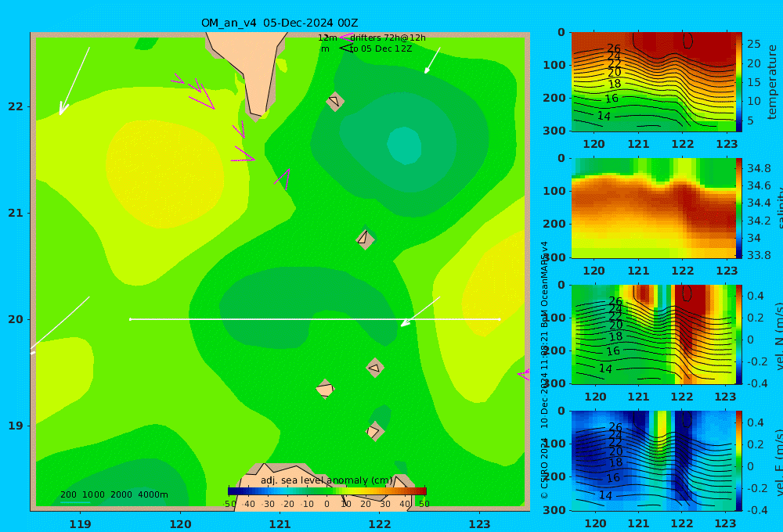Open the northward velocity section panel
783x532 pixels.
653,334
